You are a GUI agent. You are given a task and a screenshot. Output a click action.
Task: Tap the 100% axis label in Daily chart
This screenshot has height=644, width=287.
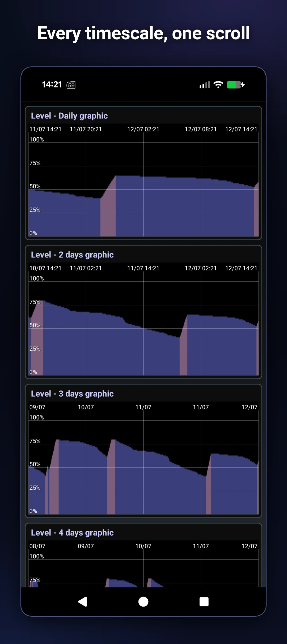click(x=37, y=139)
